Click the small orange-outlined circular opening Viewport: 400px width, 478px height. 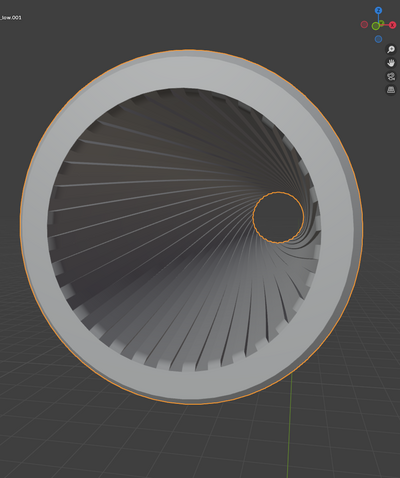tap(278, 217)
